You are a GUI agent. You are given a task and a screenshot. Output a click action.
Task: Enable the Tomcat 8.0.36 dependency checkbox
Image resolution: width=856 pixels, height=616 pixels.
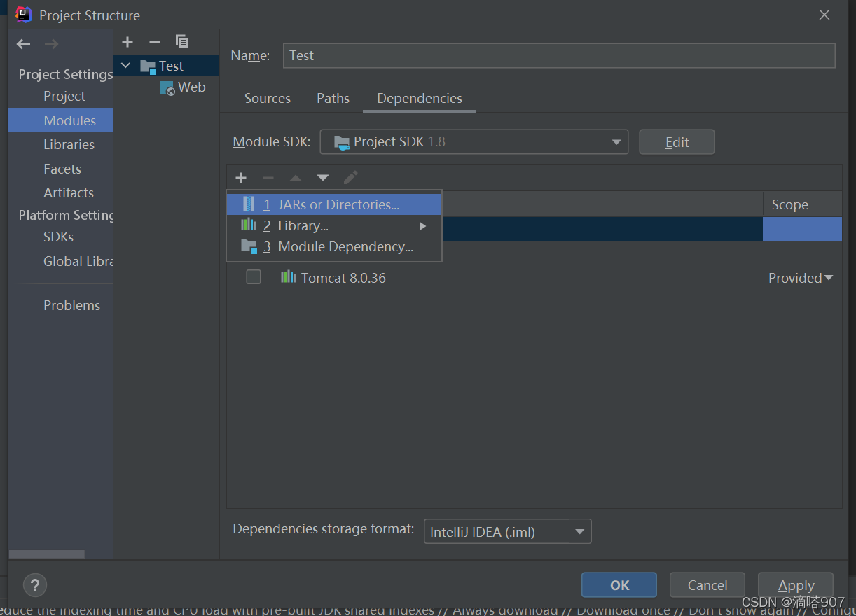click(253, 277)
